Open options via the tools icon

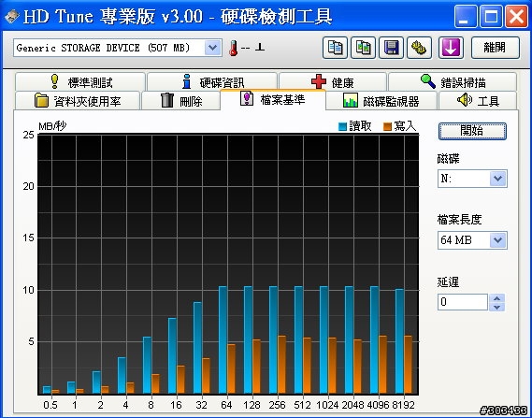(x=420, y=48)
